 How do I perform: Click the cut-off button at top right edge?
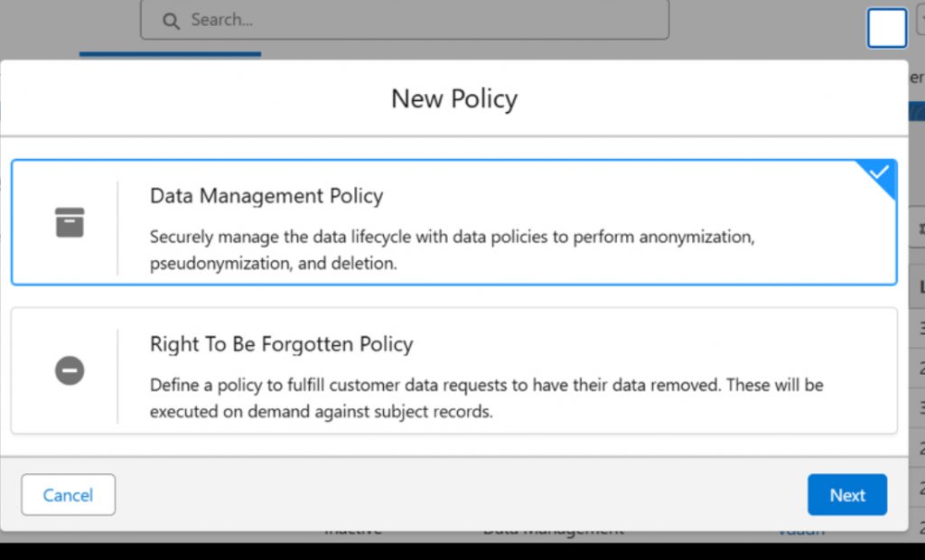pos(920,18)
